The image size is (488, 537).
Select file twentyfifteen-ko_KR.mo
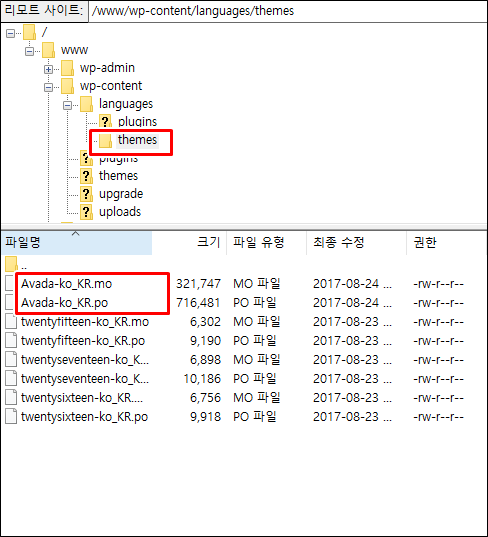85,322
